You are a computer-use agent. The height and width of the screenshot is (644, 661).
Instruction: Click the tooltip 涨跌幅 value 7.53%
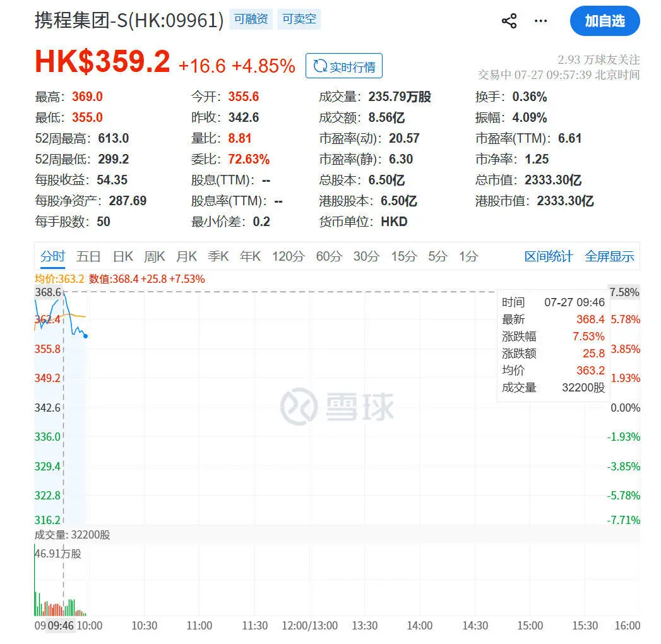click(588, 337)
